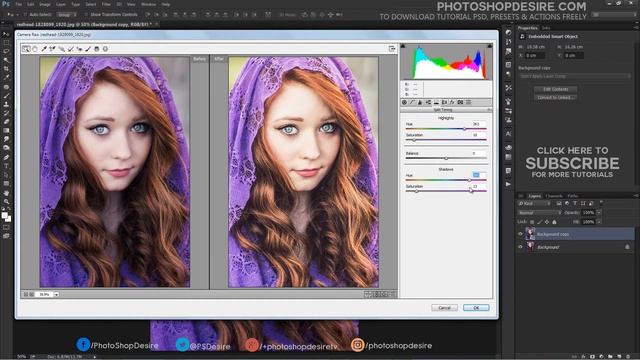
Task: Select the Camera Raw Hand tool
Action: [35, 49]
